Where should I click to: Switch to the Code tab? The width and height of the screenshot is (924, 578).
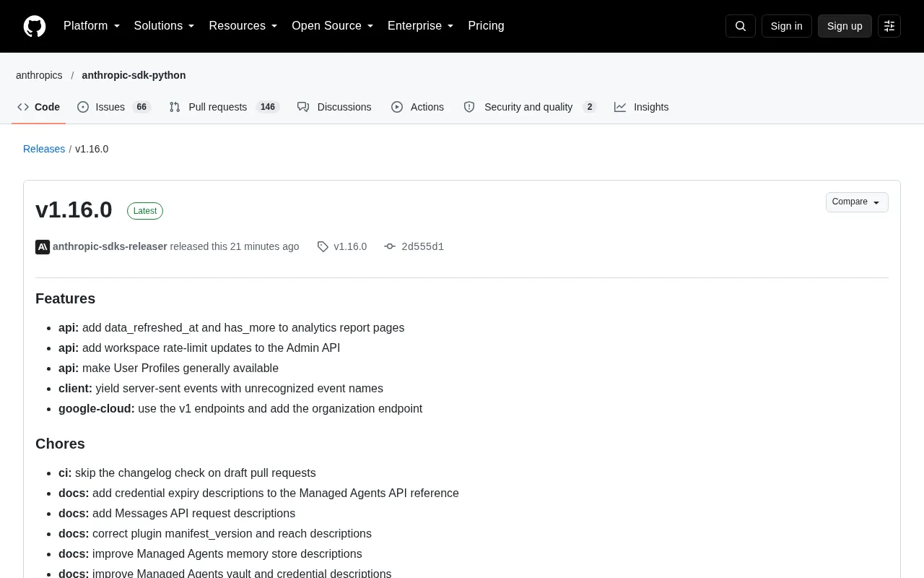pos(39,107)
